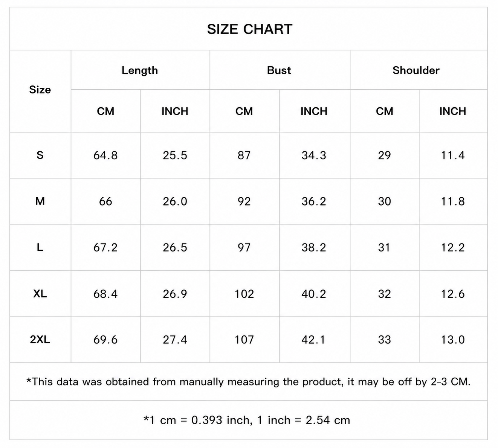The image size is (498, 448).
Task: Select the 2XL size row label
Action: (x=40, y=340)
